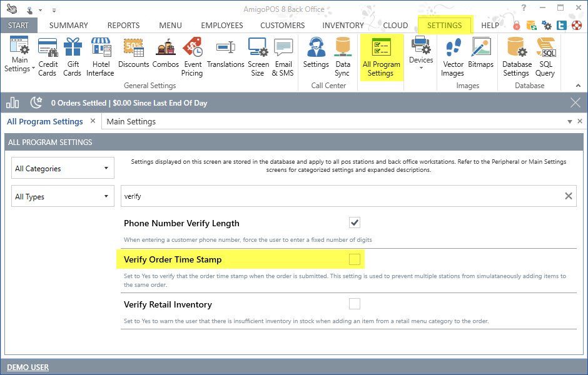
Task: Expand the All Categories dropdown
Action: pyautogui.click(x=63, y=168)
